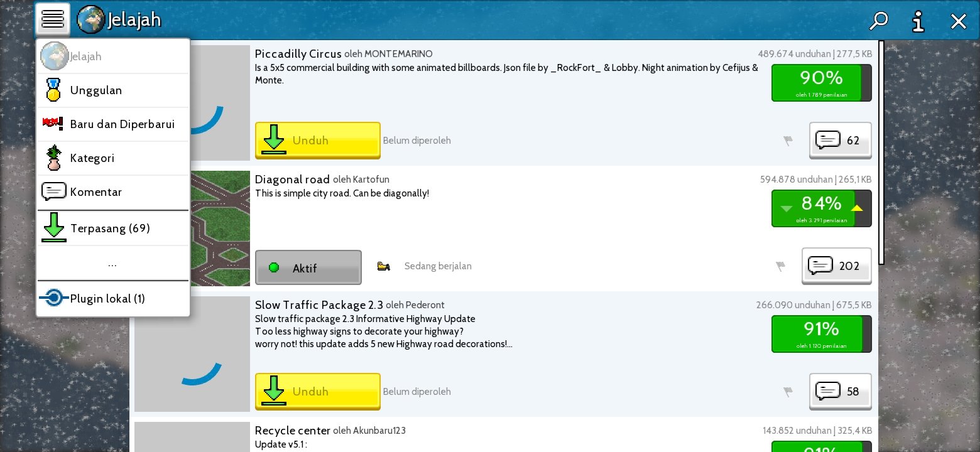This screenshot has height=452, width=980.
Task: Download Piccadilly Circus with Unduh button
Action: [318, 141]
